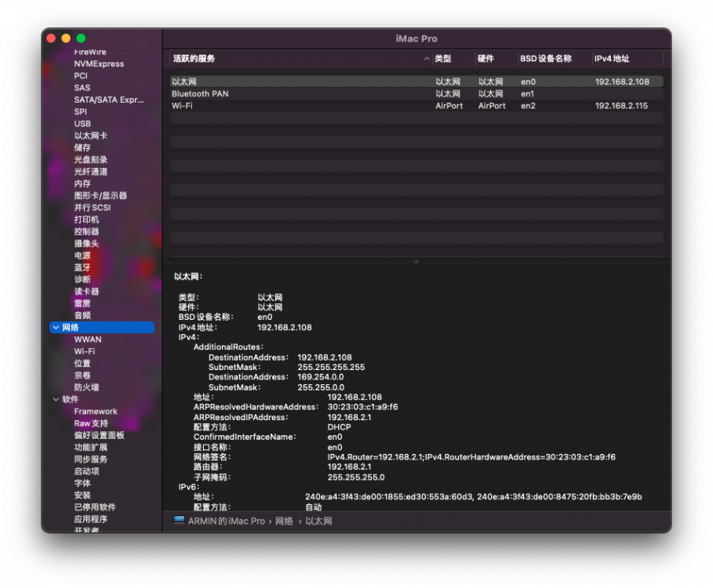
Task: Select the Wi-Fi service row in table
Action: coord(417,105)
